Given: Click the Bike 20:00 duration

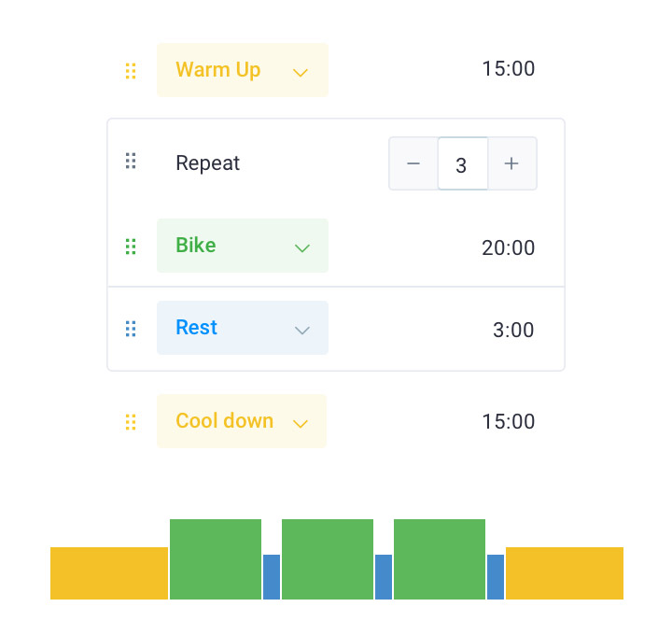Looking at the screenshot, I should [x=508, y=247].
